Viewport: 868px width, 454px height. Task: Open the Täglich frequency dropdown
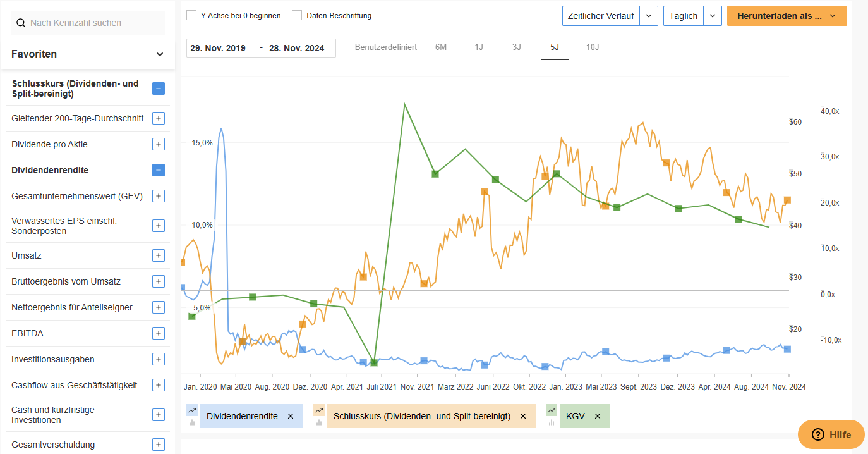pyautogui.click(x=713, y=15)
